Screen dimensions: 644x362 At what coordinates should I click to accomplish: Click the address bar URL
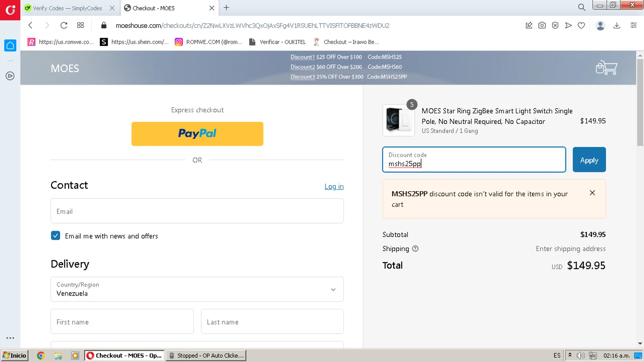tap(252, 25)
